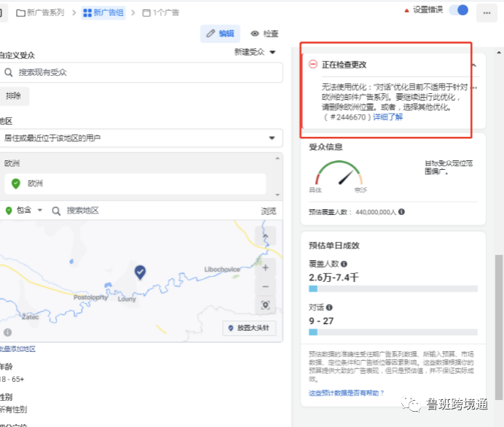Click the map info icon
504x427 pixels.
coord(7,332)
